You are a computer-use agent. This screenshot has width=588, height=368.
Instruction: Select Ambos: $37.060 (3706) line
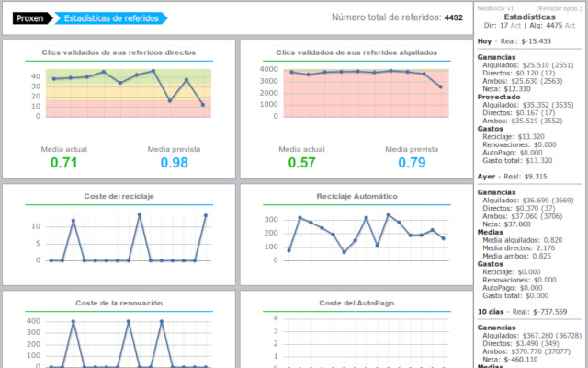pyautogui.click(x=523, y=216)
